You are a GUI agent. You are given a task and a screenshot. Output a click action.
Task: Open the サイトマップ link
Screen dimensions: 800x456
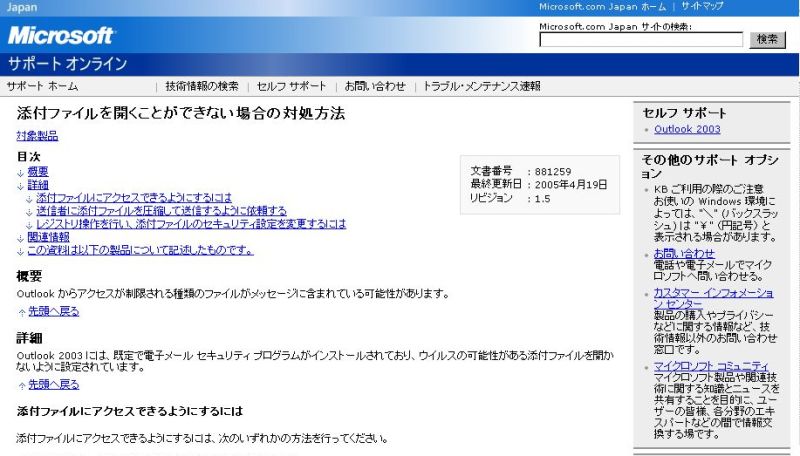point(702,7)
